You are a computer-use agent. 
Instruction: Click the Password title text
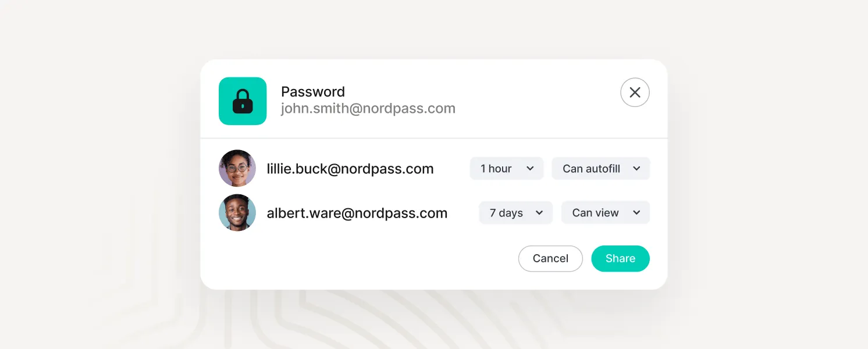coord(313,92)
